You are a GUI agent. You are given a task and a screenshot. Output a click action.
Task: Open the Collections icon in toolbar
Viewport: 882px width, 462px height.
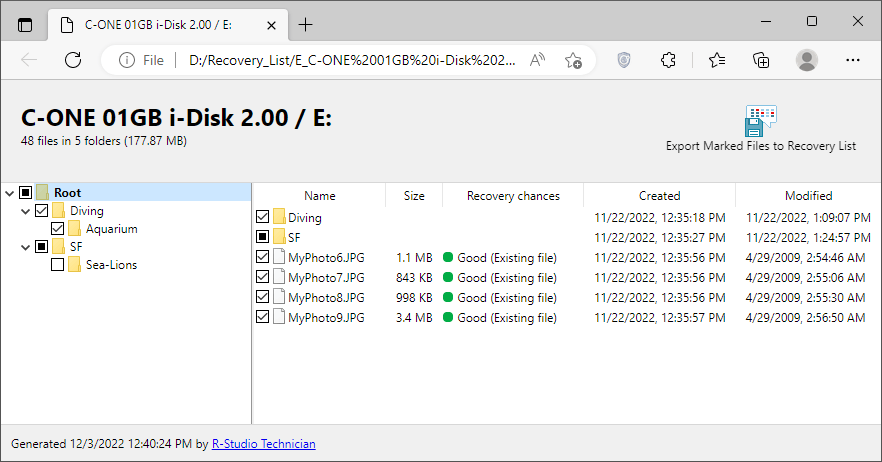tap(761, 60)
